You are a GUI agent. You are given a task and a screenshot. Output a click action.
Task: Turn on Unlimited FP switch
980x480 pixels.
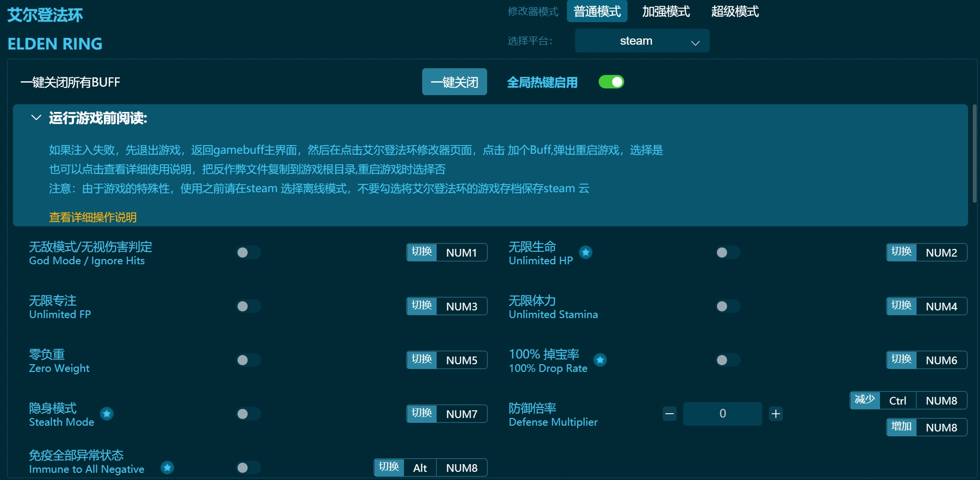[x=249, y=306]
